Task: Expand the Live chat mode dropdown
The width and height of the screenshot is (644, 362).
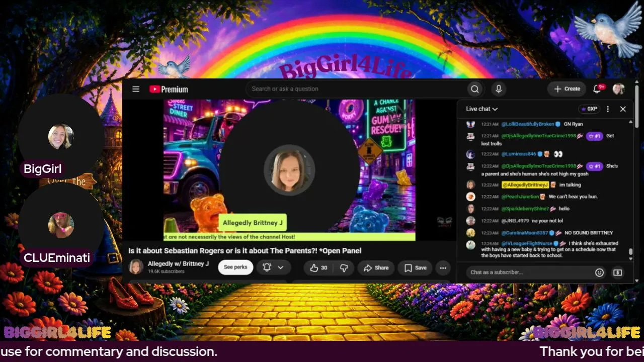Action: pos(481,109)
